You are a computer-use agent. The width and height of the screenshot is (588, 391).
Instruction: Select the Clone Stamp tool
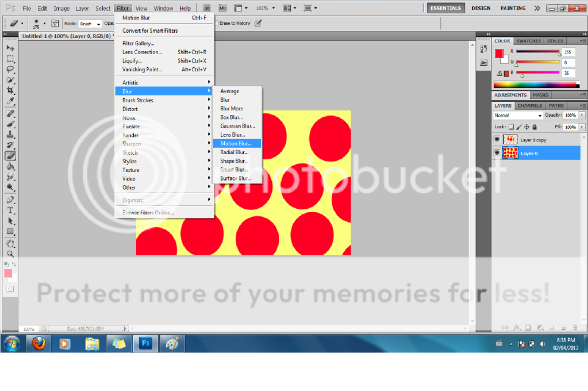pyautogui.click(x=10, y=134)
